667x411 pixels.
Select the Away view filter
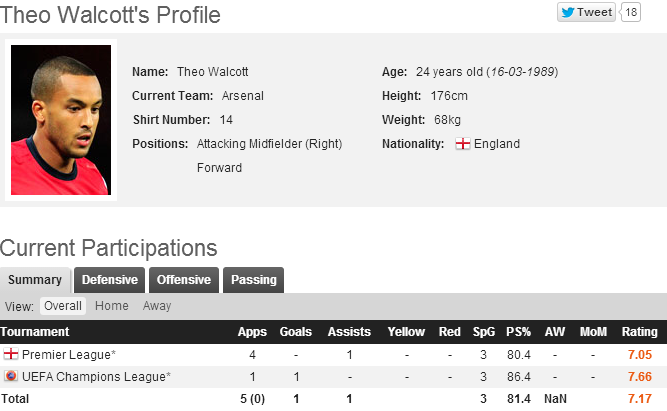[x=157, y=306]
